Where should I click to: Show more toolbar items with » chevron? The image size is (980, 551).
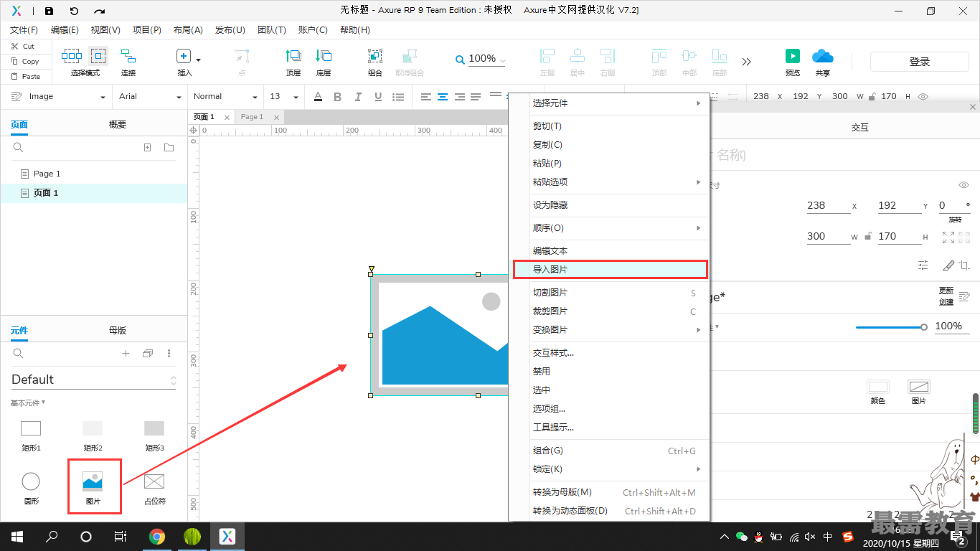point(747,62)
